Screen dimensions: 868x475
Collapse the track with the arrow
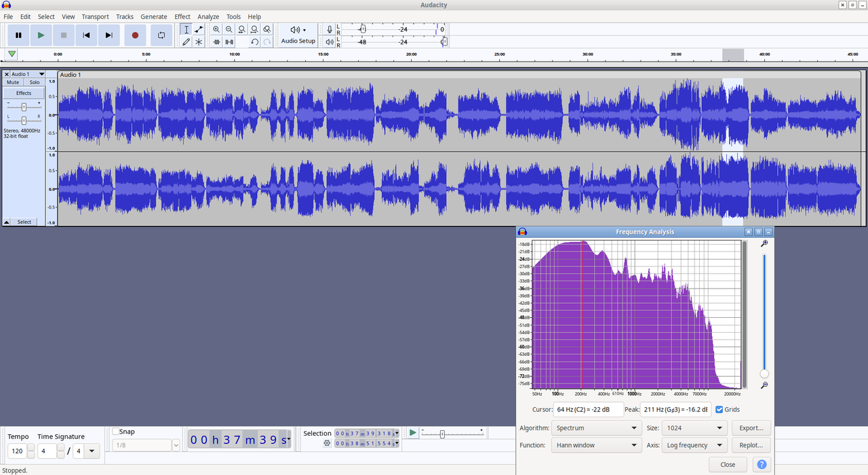click(7, 222)
